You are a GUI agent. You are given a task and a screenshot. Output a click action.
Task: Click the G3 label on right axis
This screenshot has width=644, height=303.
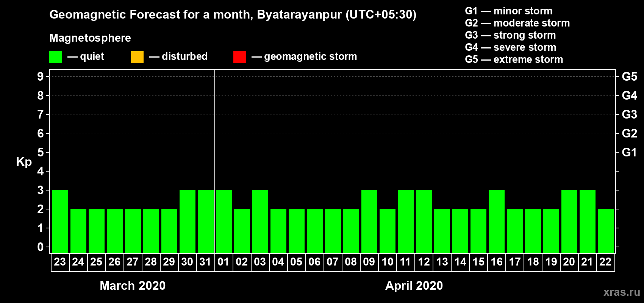click(x=630, y=114)
